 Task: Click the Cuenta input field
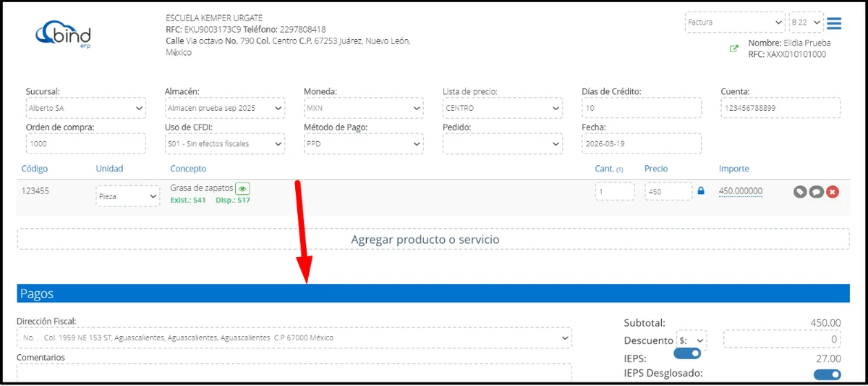(x=780, y=108)
